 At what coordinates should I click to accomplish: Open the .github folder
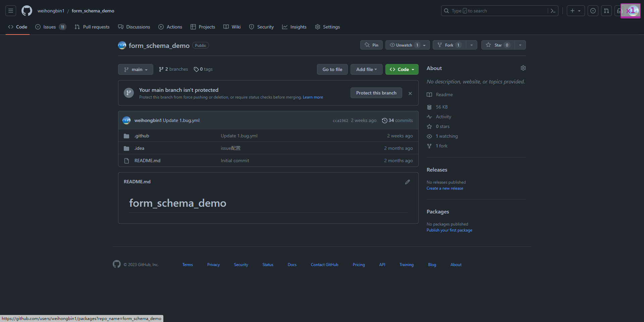142,136
